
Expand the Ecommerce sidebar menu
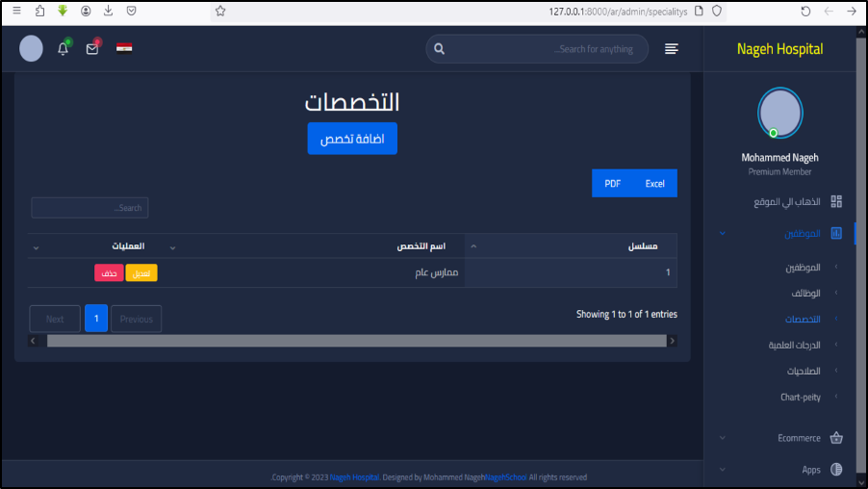(x=799, y=438)
